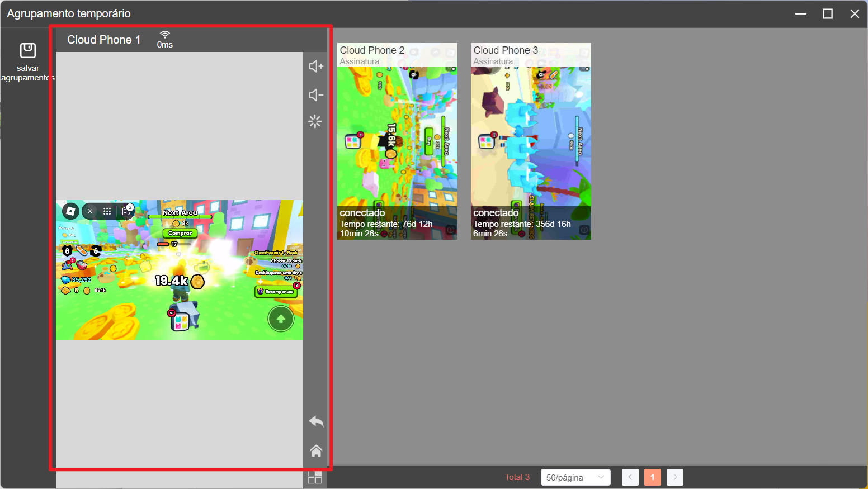Tap the gold bar icon showing 6
Screen dimensions: 868x489
[x=66, y=291]
